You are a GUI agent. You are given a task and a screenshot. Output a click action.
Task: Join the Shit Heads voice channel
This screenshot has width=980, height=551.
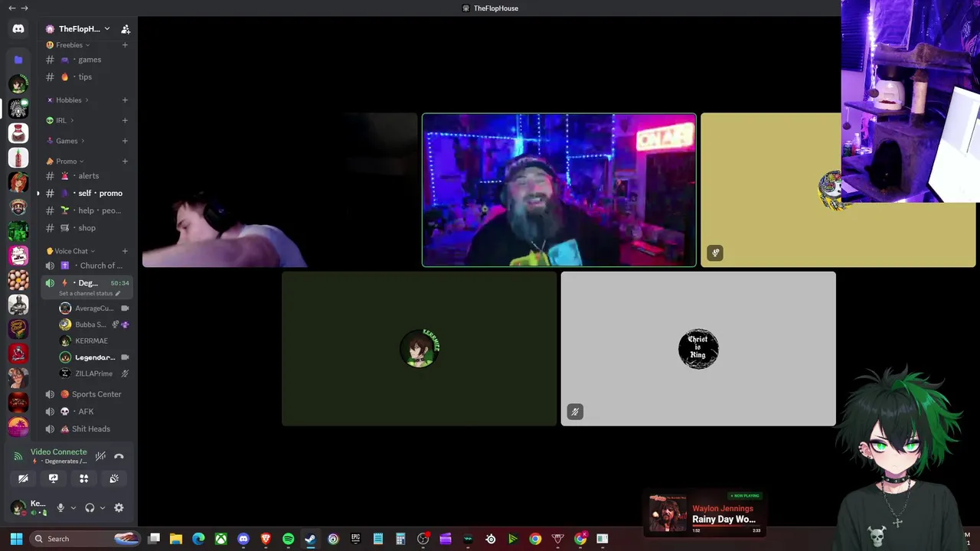click(x=87, y=429)
